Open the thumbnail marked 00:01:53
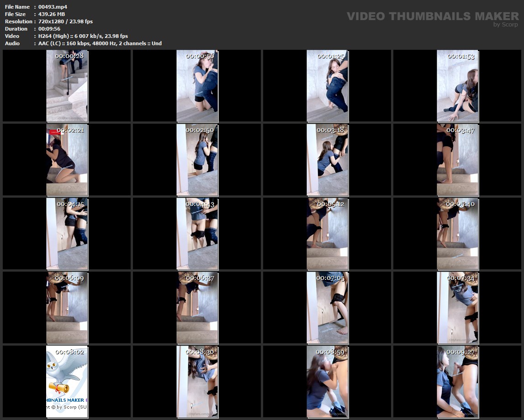The width and height of the screenshot is (524, 420). (457, 86)
